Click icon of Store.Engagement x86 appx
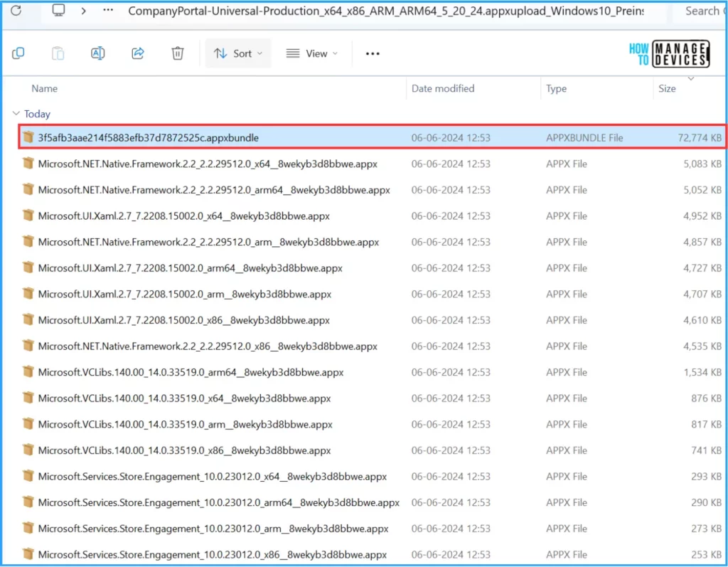The width and height of the screenshot is (728, 567). 28,553
